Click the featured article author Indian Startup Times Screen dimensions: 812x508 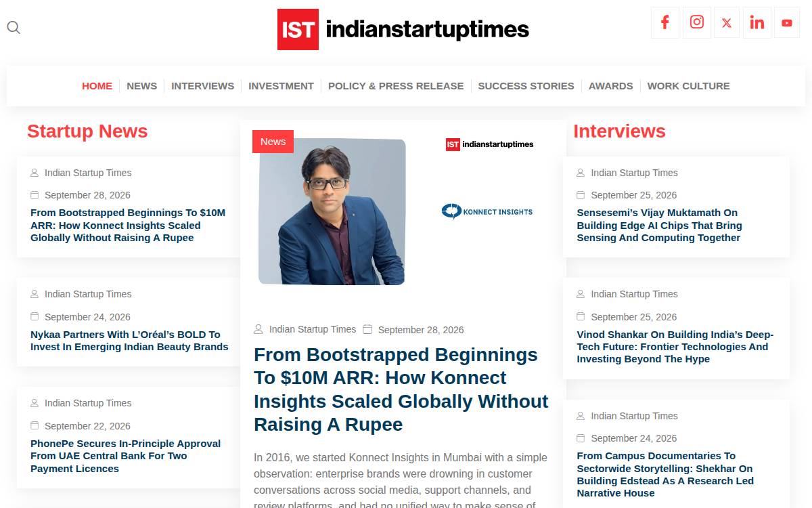click(313, 329)
